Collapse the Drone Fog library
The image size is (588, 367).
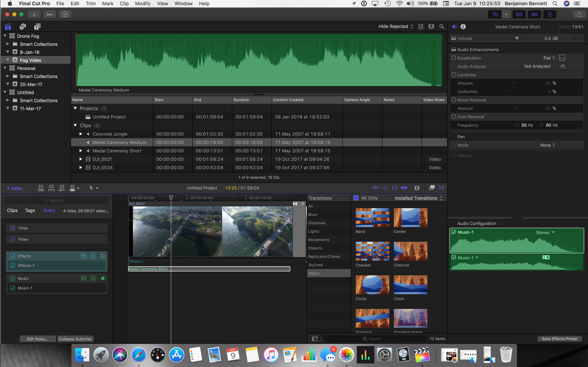click(5, 36)
